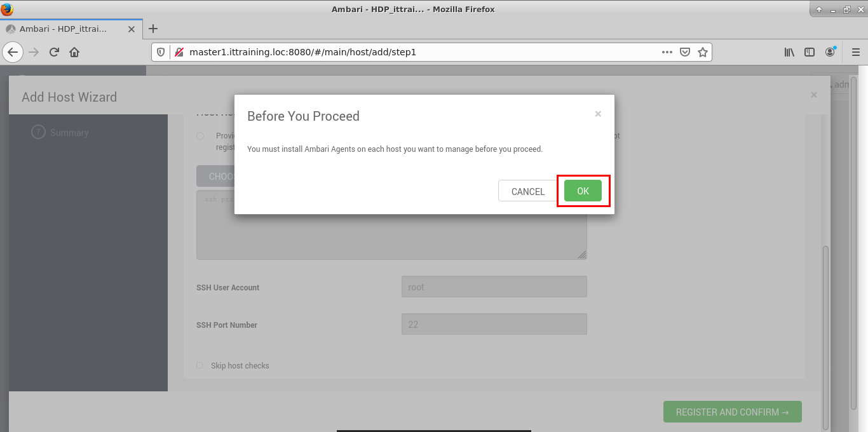Open the Firefox hamburger menu

coord(855,52)
